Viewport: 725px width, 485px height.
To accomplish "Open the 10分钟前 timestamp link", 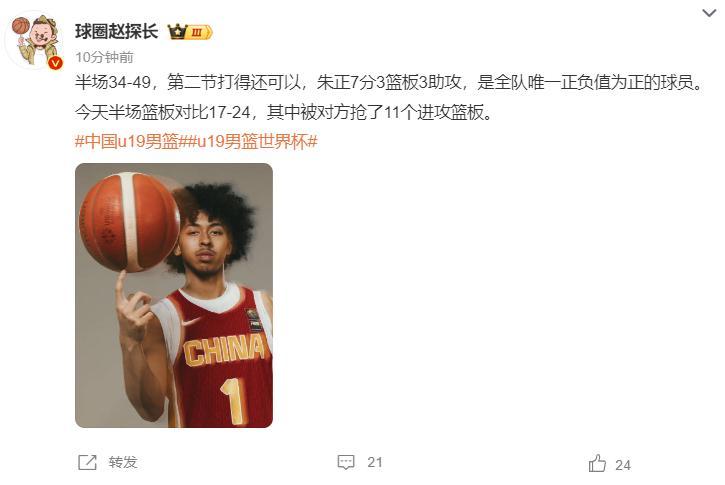I will tap(104, 57).
